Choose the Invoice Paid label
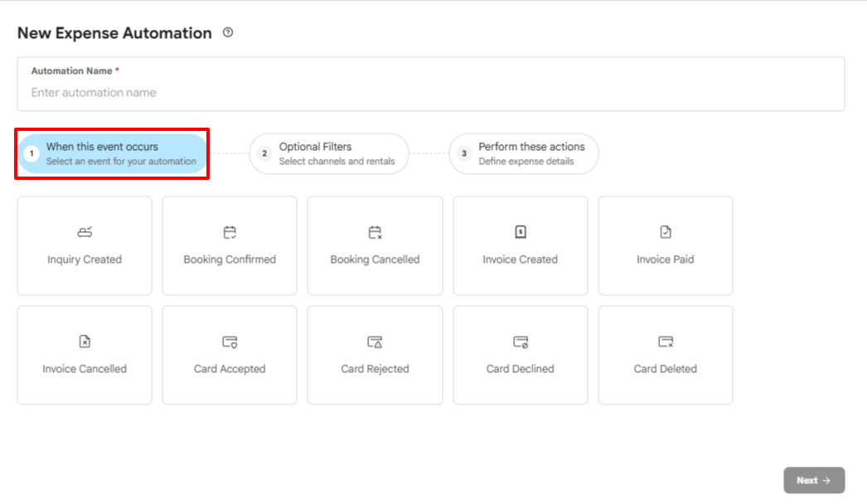Image resolution: width=867 pixels, height=504 pixels. click(x=666, y=259)
